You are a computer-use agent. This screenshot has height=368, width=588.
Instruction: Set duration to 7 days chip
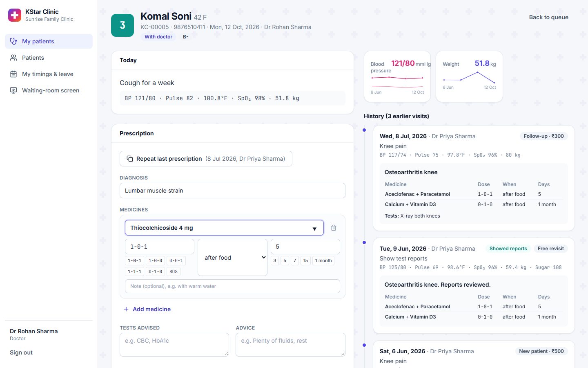[295, 260]
